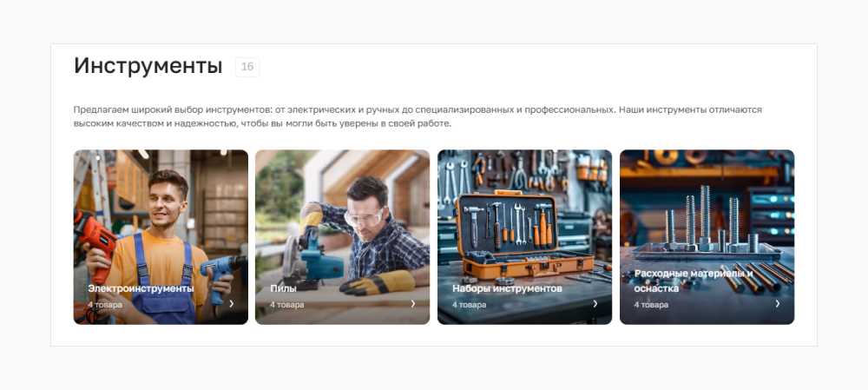This screenshot has height=390, width=868.
Task: Click the 16 items count badge
Action: click(x=247, y=67)
